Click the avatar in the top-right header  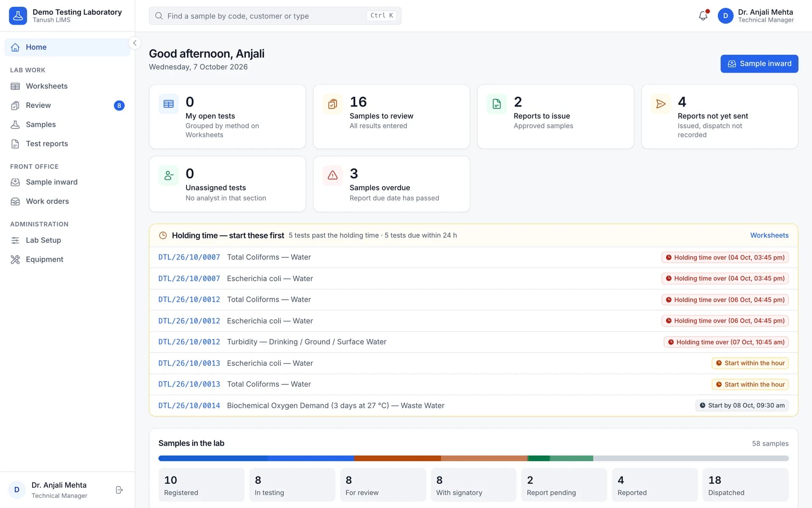(x=725, y=16)
